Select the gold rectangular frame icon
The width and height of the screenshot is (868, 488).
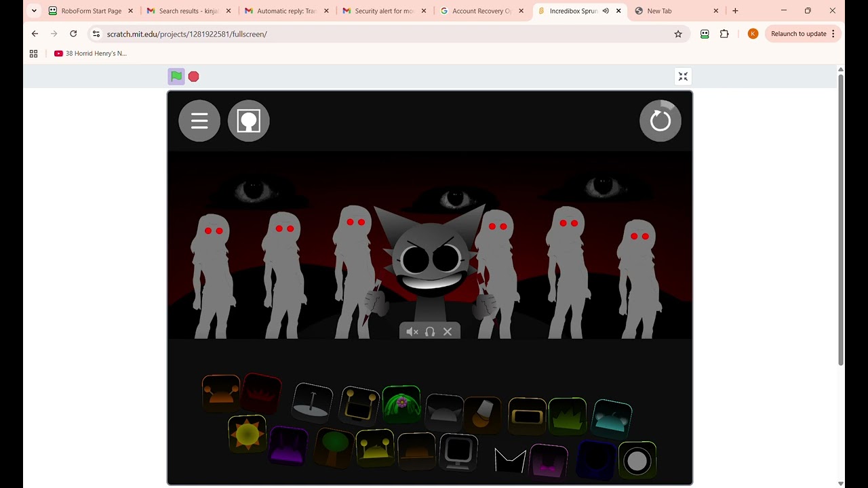point(527,416)
